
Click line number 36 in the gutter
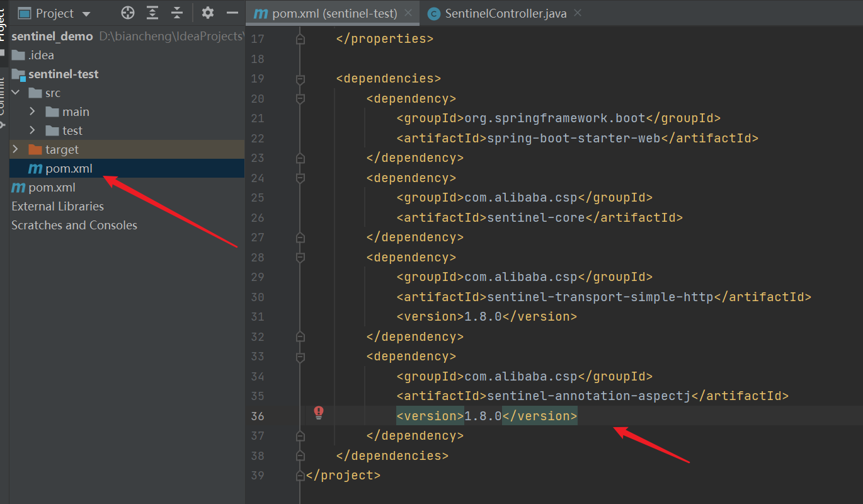click(x=258, y=416)
